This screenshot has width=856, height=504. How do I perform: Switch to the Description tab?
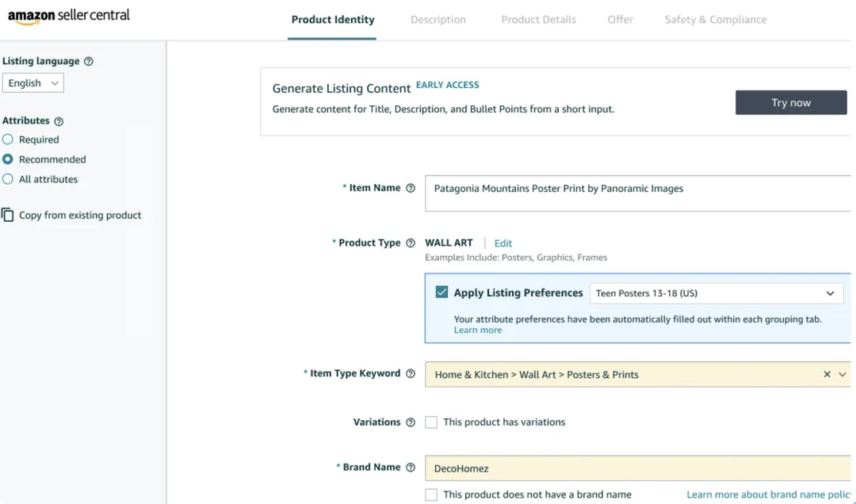coord(438,20)
